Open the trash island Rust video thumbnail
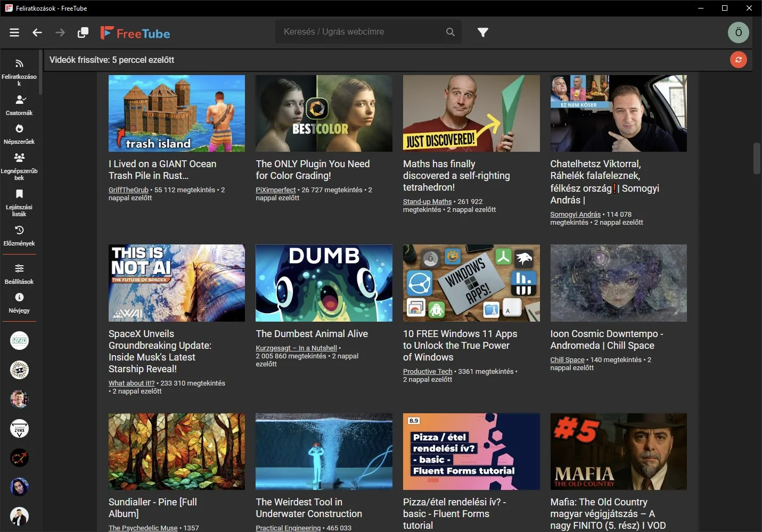 pos(177,113)
